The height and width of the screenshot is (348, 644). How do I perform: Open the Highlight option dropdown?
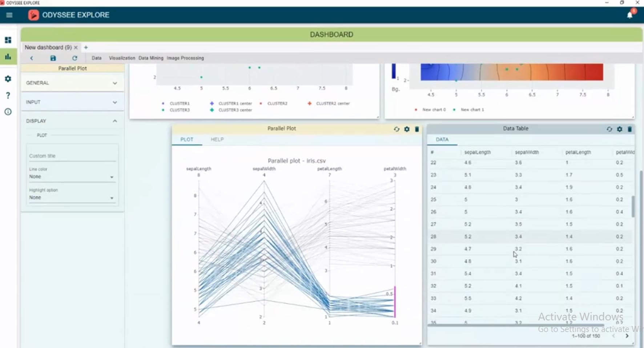[72, 198]
